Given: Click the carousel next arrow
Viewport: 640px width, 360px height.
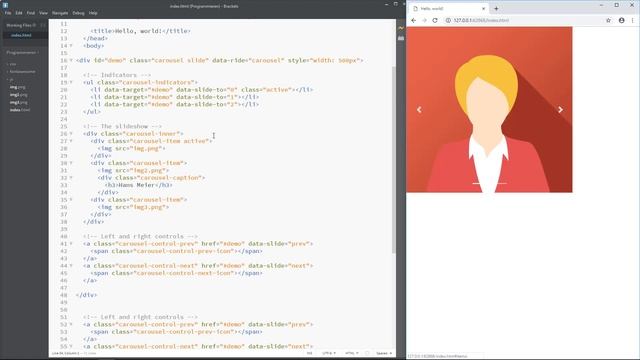Looking at the screenshot, I should coord(560,109).
